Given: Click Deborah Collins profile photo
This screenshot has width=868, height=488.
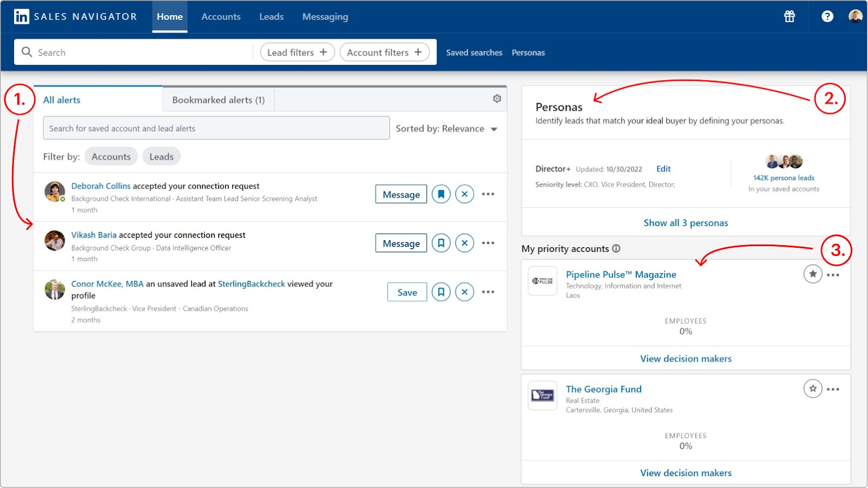Looking at the screenshot, I should click(x=55, y=191).
